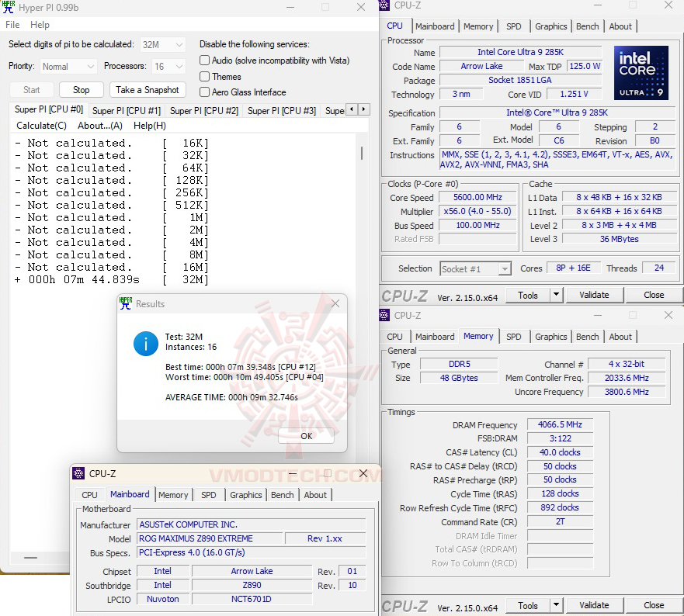Click Tools button in the CPU tab window
Viewport: 684px width, 616px height.
(528, 295)
